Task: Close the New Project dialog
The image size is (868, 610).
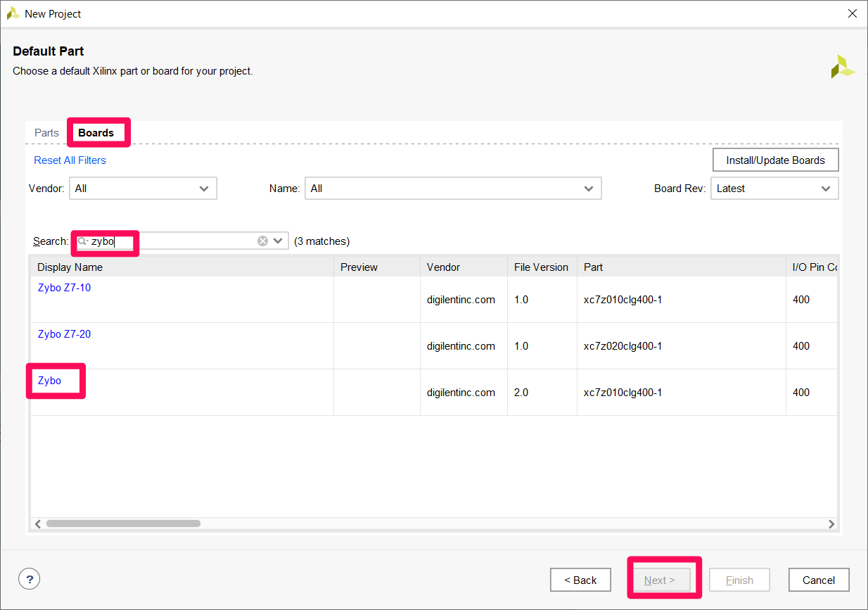Action: [x=852, y=13]
